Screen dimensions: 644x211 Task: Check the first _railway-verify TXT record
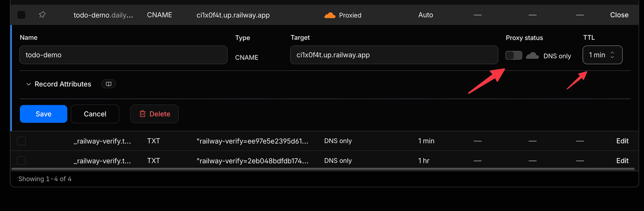point(21,141)
